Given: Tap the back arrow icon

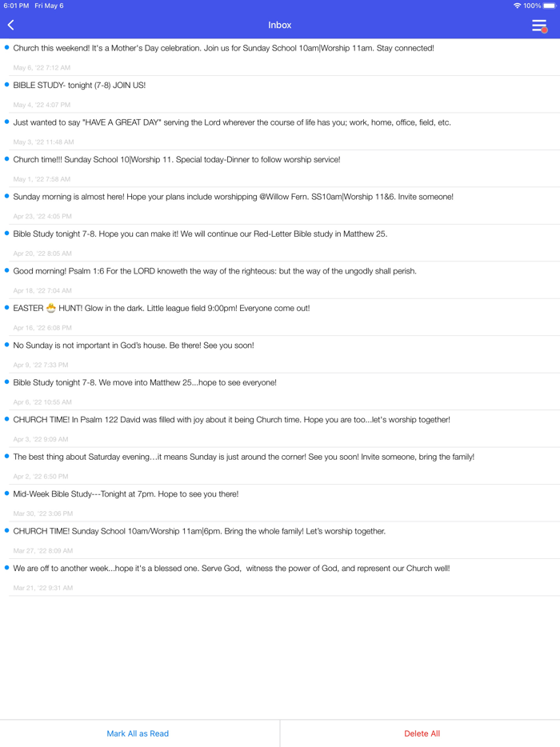Looking at the screenshot, I should 11,26.
